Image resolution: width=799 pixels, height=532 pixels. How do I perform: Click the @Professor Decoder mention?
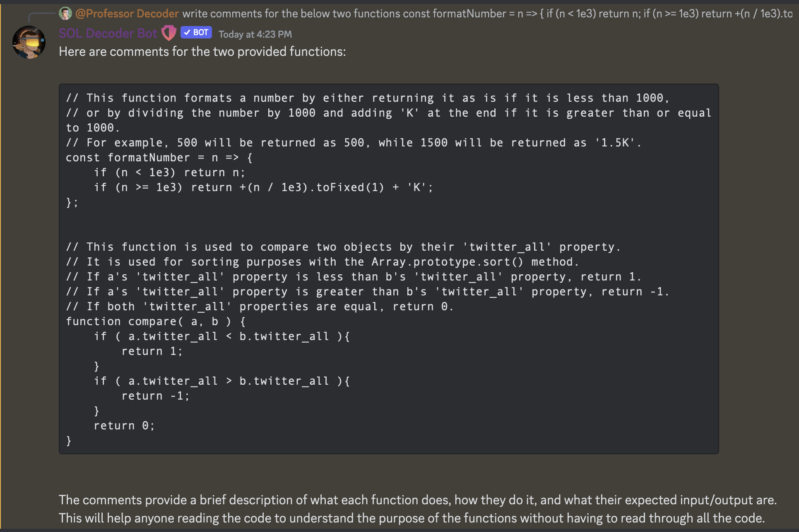coord(127,14)
